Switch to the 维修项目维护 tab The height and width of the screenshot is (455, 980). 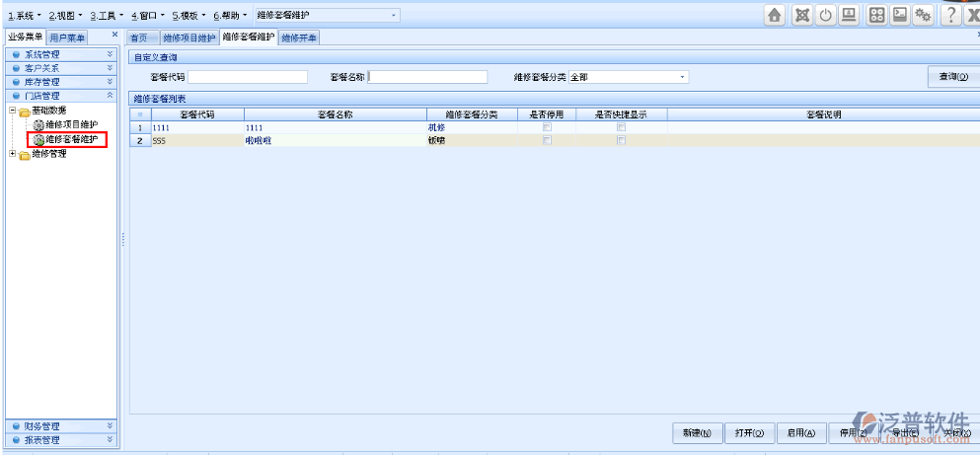[189, 38]
